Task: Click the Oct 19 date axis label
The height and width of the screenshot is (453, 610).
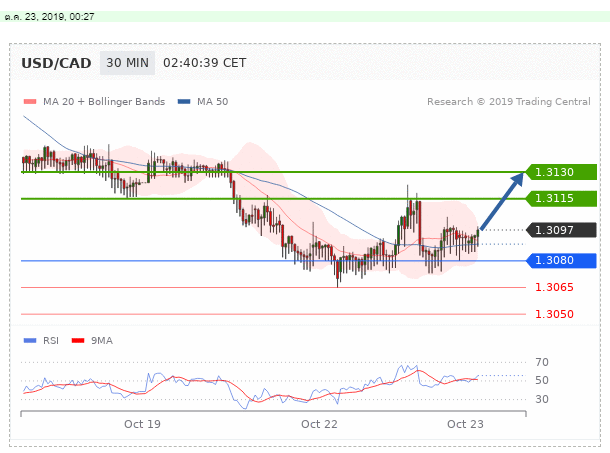Action: [x=142, y=424]
